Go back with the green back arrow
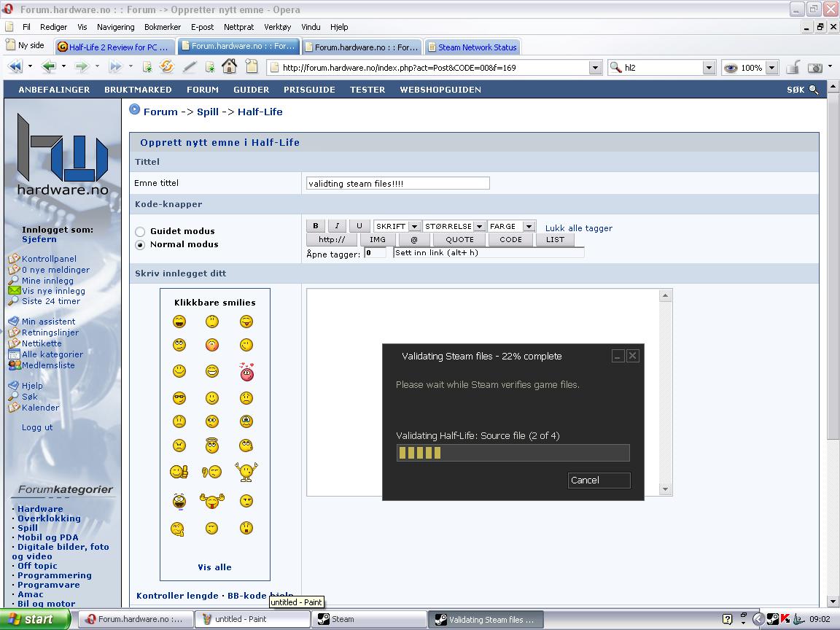The height and width of the screenshot is (630, 840). 49,67
